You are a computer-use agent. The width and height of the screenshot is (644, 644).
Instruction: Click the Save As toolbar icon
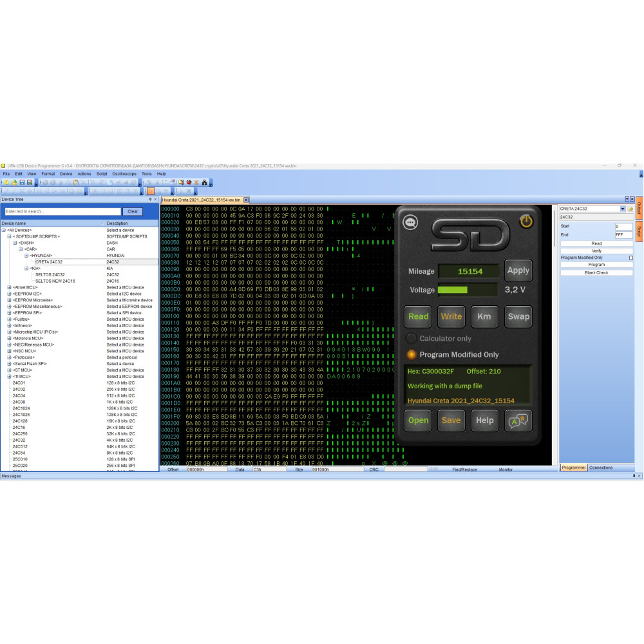[30, 182]
